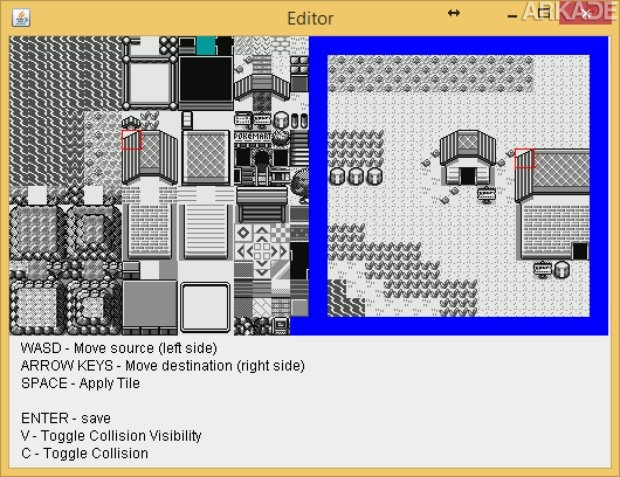The height and width of the screenshot is (477, 620).
Task: Click the "ARROW KEYS - Move destination" line
Action: (163, 365)
